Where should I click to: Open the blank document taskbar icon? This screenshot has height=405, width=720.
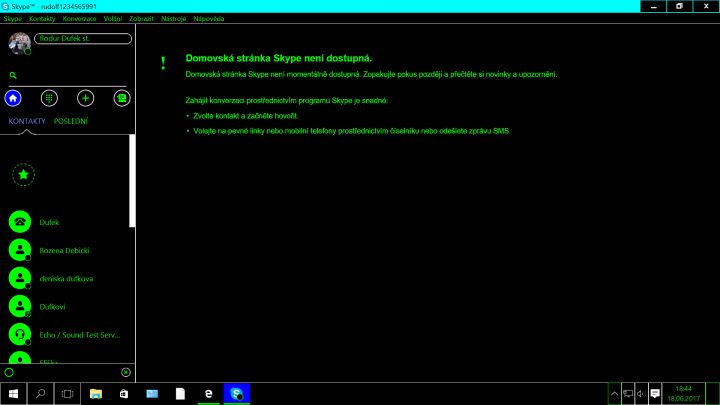180,394
